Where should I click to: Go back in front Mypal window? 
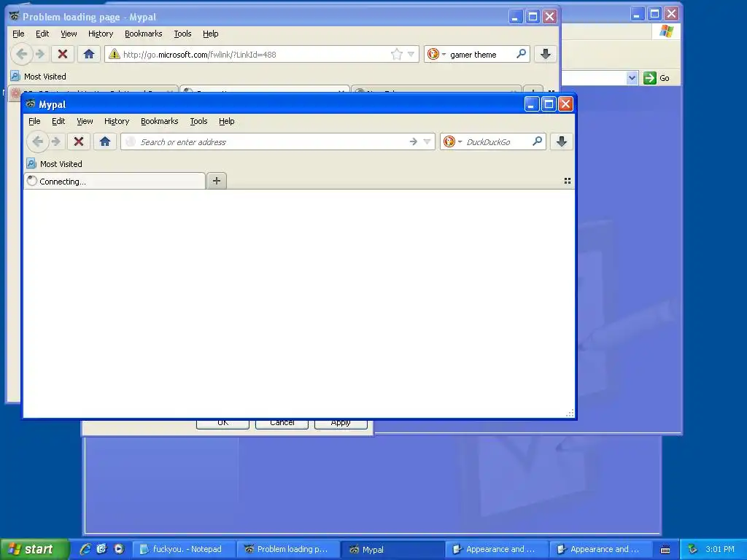tap(37, 141)
